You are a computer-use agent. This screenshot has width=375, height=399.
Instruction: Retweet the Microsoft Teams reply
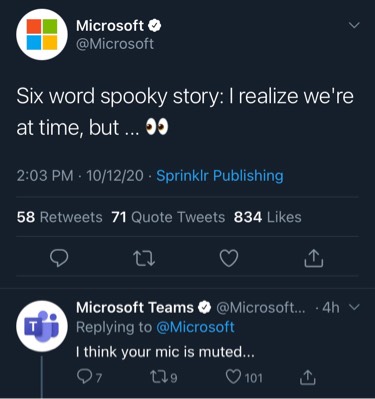coord(164,378)
